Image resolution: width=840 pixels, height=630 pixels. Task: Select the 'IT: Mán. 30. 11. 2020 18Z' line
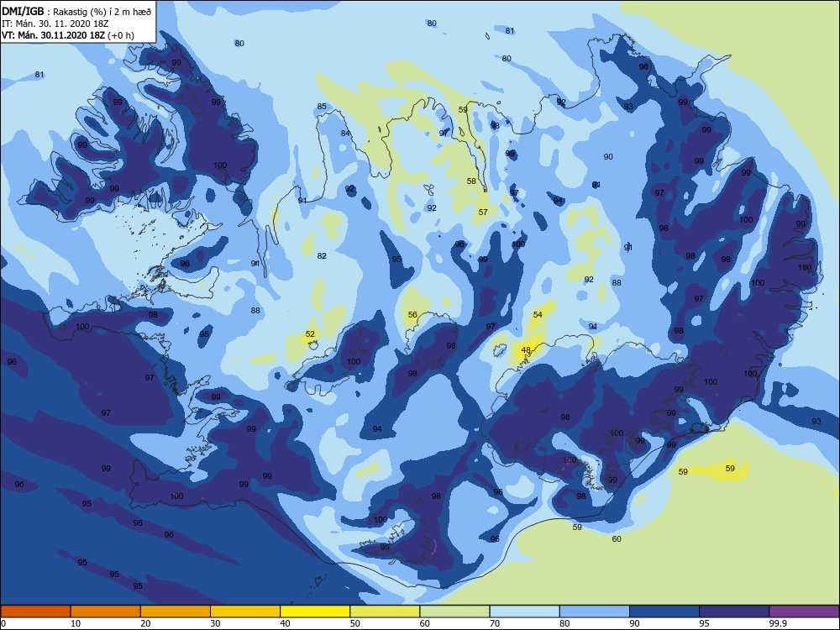pos(55,24)
